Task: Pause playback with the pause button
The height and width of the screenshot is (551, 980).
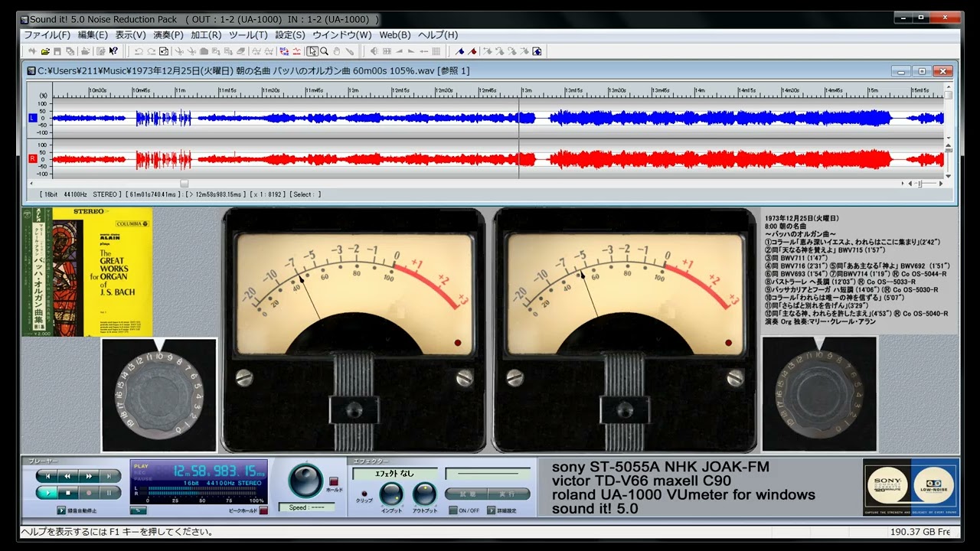Action: (x=109, y=493)
